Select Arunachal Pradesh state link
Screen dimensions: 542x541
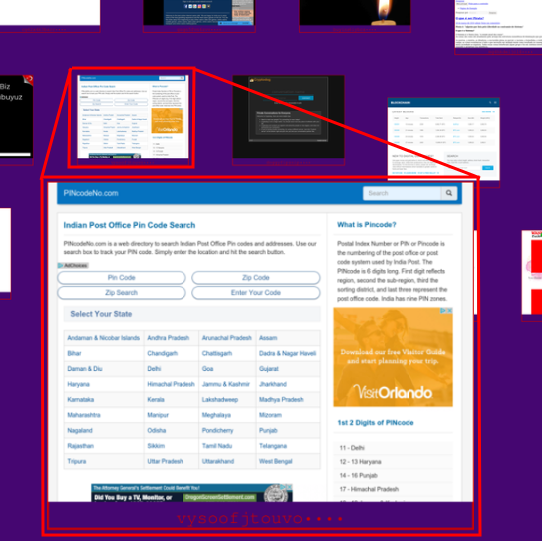pyautogui.click(x=226, y=338)
